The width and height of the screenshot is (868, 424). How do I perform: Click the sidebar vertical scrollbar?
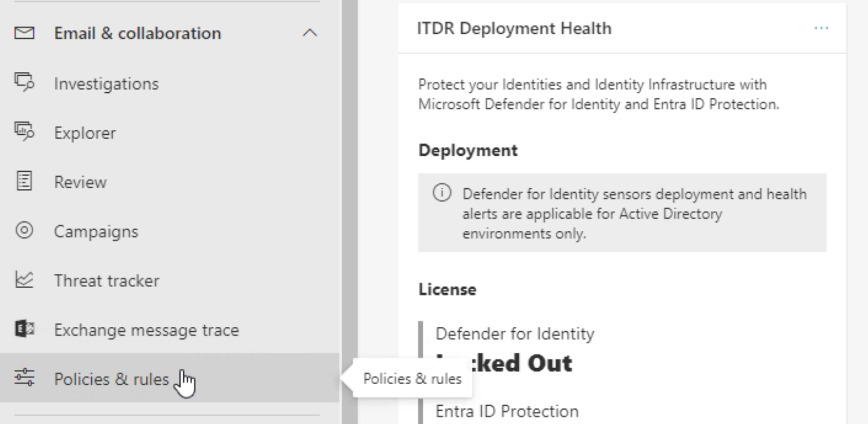tap(350, 212)
